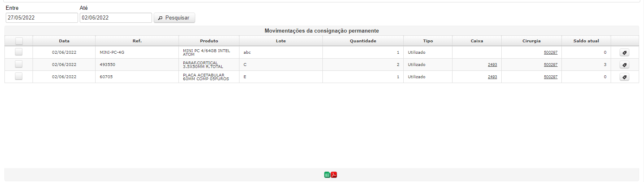This screenshot has width=644, height=182.
Task: Click the tag icon for PARAF.CORTICAL row
Action: [x=624, y=65]
